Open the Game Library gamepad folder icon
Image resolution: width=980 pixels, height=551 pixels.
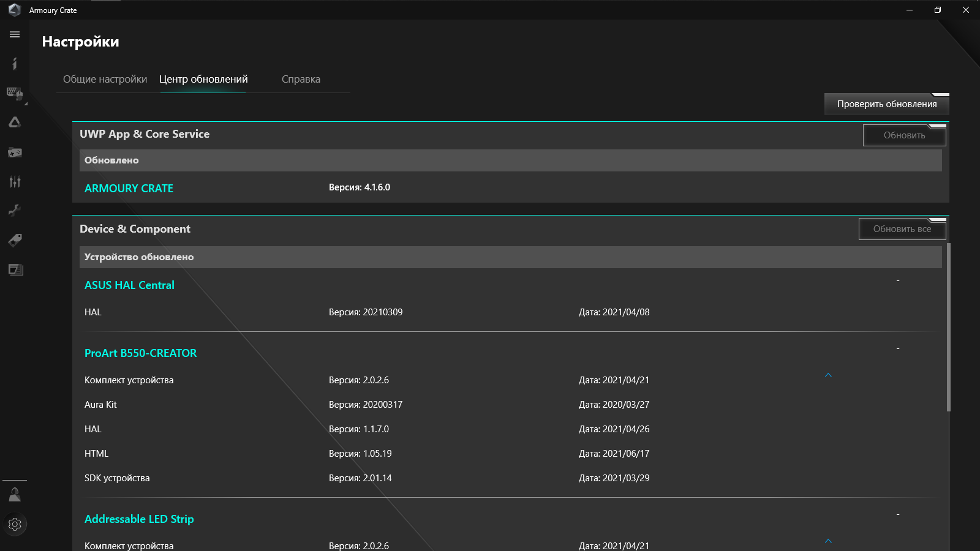(15, 152)
